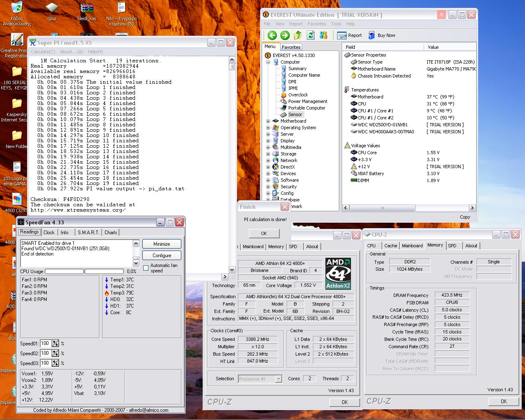Screen dimensions: 525x420
Task: Select Sensor item in EVEREST tree
Action: click(x=295, y=114)
